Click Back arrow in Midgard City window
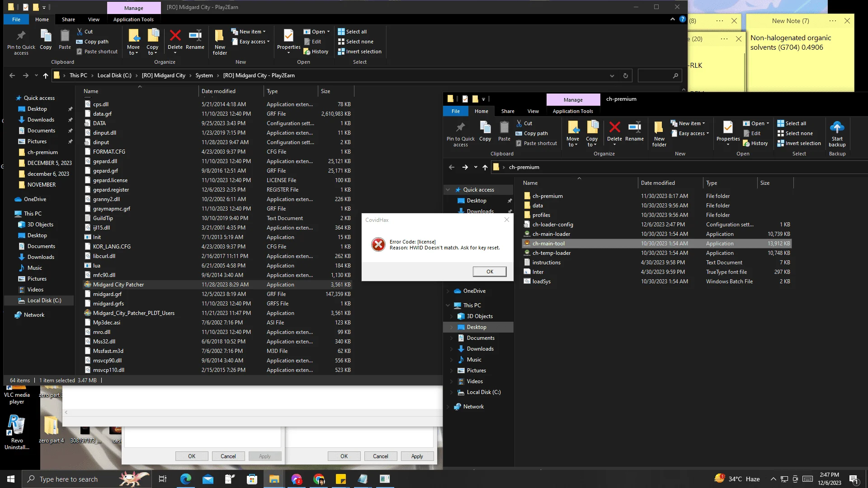 click(x=12, y=75)
